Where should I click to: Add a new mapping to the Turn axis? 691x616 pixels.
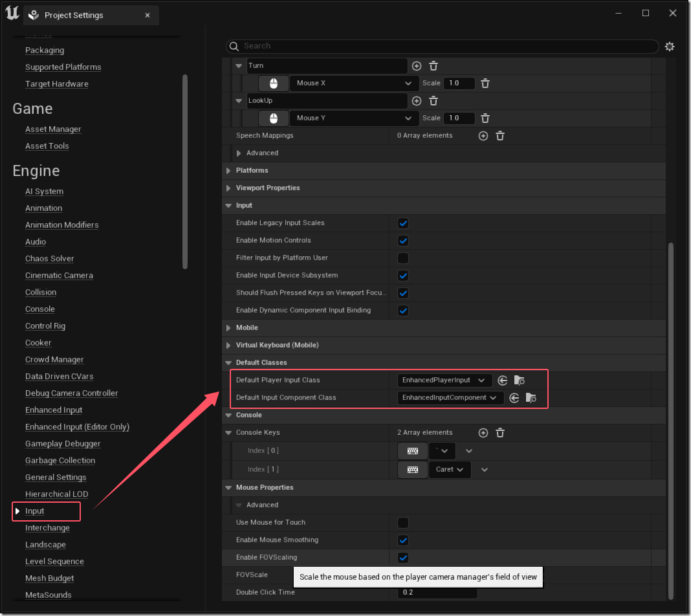point(417,65)
